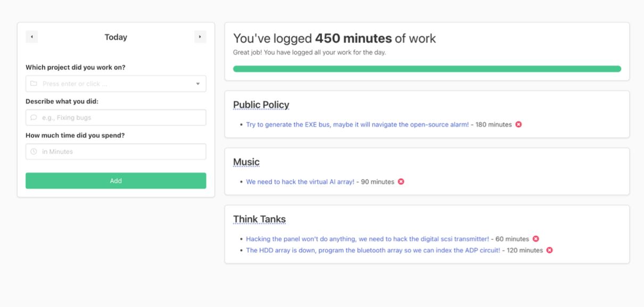Remove the 120 minutes HDD array entry
644x307 pixels.
(549, 250)
